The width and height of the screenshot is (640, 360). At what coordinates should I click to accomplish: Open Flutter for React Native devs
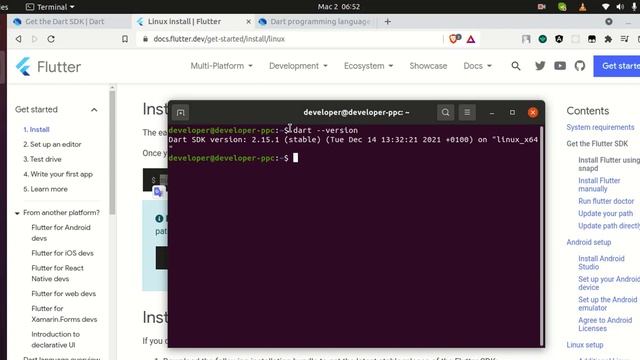point(58,273)
